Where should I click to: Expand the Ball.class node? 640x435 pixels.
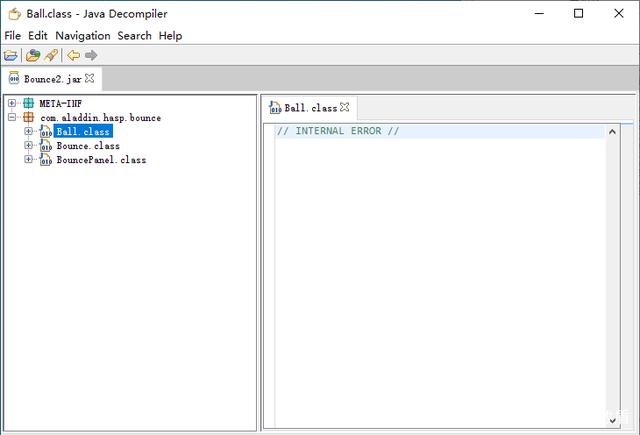click(x=29, y=131)
